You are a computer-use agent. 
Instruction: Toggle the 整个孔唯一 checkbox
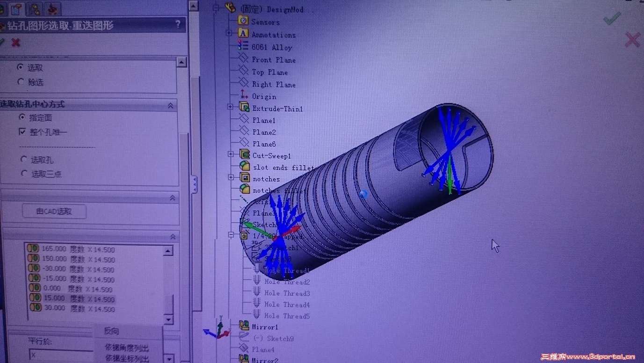coord(22,132)
